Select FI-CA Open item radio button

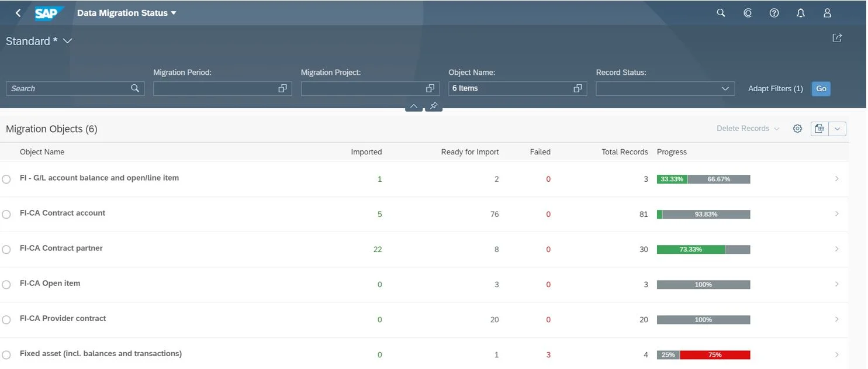(6, 285)
